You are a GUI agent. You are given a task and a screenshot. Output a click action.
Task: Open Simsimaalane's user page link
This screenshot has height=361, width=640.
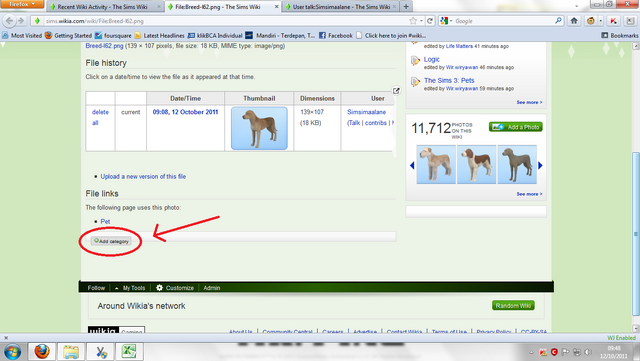tap(367, 112)
